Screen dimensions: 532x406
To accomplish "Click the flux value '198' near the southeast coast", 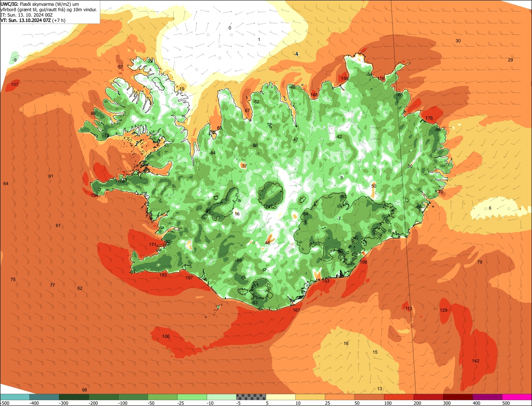I will click(x=364, y=262).
